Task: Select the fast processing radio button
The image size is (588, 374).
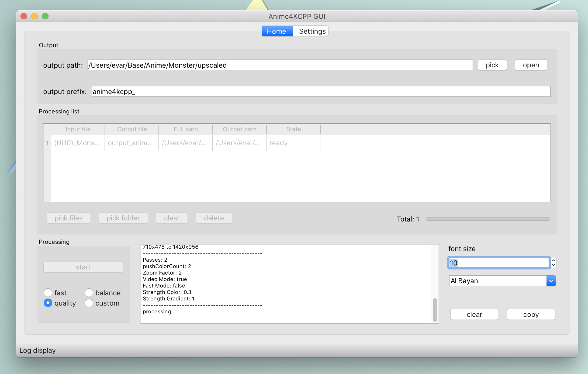Action: (x=48, y=293)
